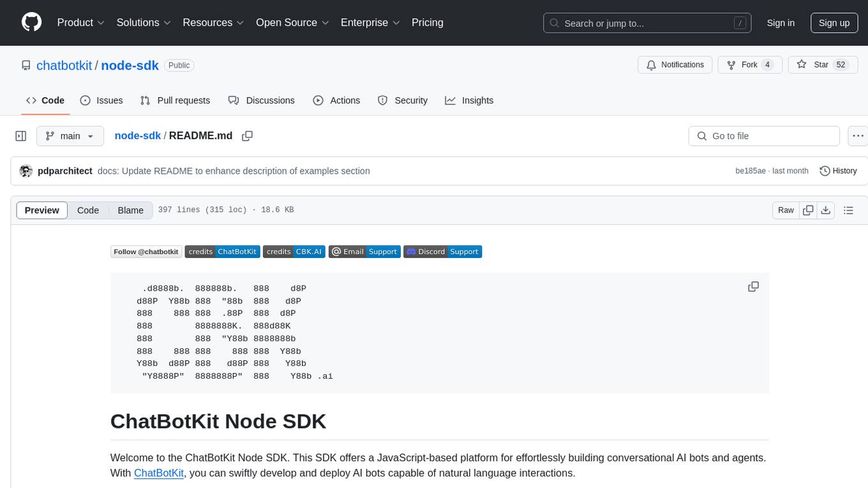The height and width of the screenshot is (488, 868).
Task: Click the credits ChatBotKit badge
Action: [x=222, y=252]
